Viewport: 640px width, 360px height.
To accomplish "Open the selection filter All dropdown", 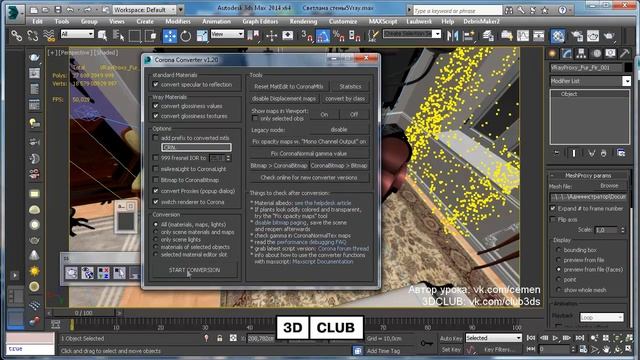I will [x=77, y=34].
